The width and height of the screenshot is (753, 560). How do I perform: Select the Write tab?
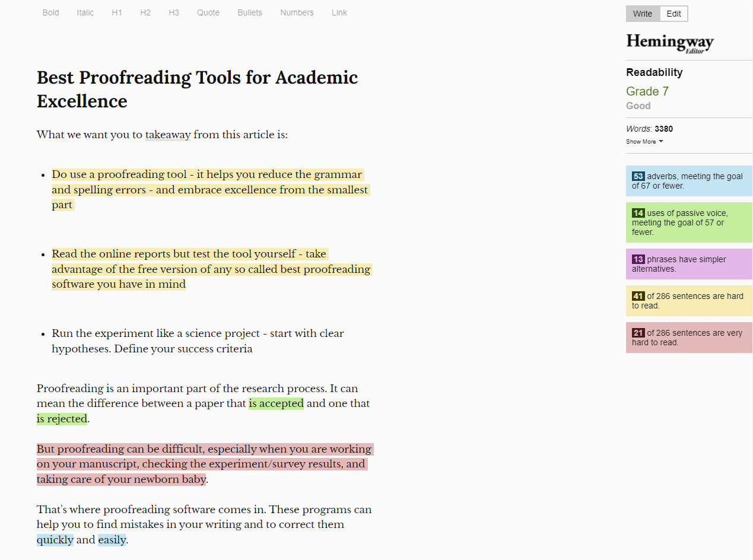pos(643,13)
